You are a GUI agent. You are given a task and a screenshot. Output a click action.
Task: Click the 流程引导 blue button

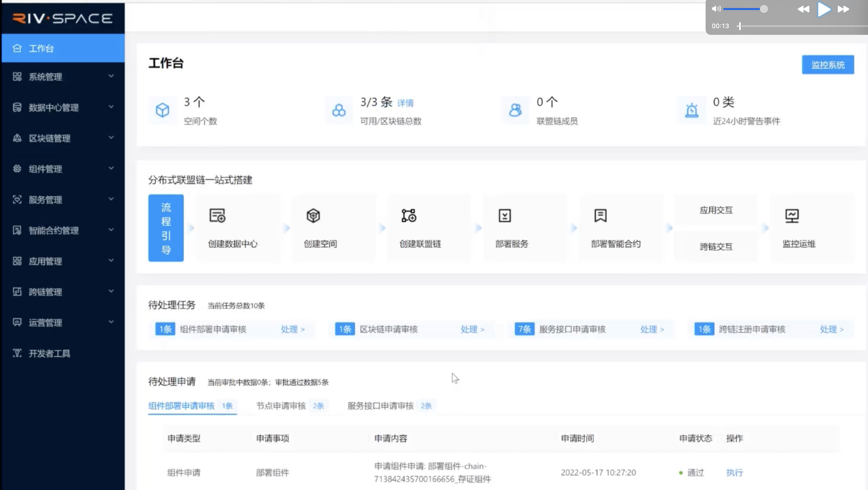click(166, 228)
